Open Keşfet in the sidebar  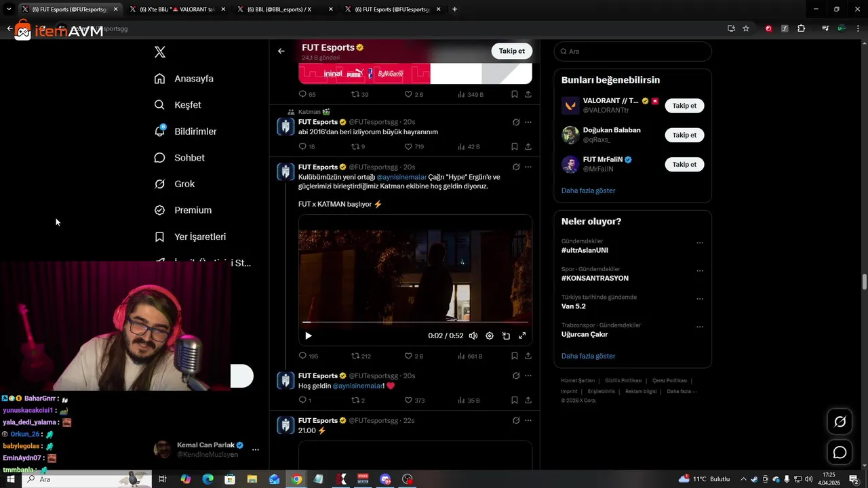click(178, 105)
